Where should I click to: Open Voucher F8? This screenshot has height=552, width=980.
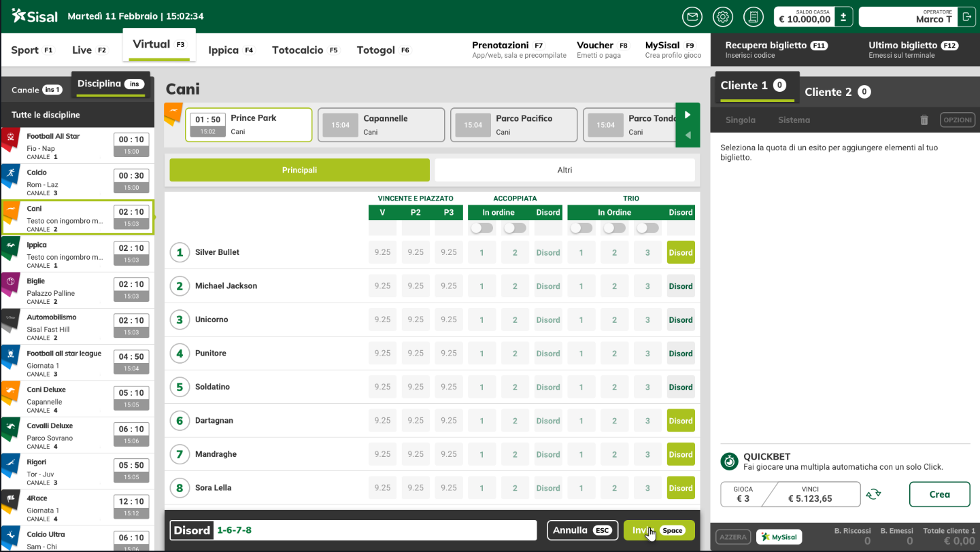pyautogui.click(x=603, y=50)
